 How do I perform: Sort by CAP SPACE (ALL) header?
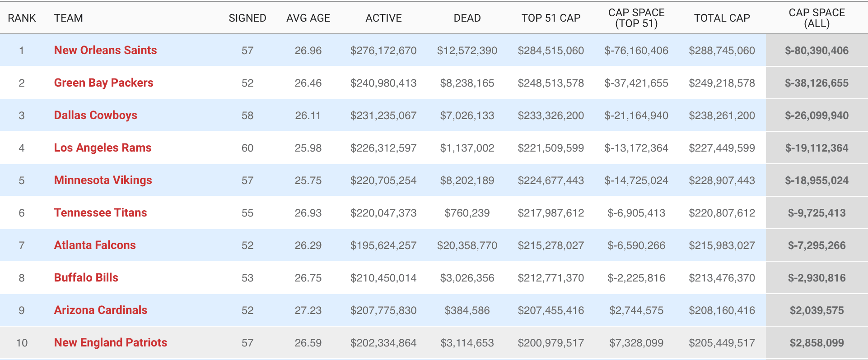coord(817,18)
